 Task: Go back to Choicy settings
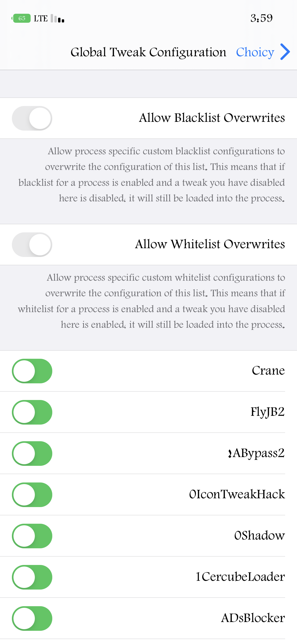tap(255, 52)
